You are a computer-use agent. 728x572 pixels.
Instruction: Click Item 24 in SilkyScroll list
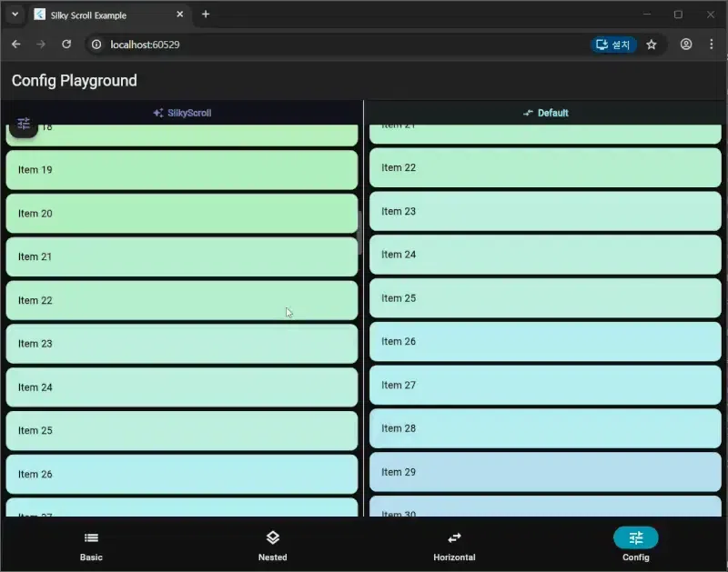[182, 387]
